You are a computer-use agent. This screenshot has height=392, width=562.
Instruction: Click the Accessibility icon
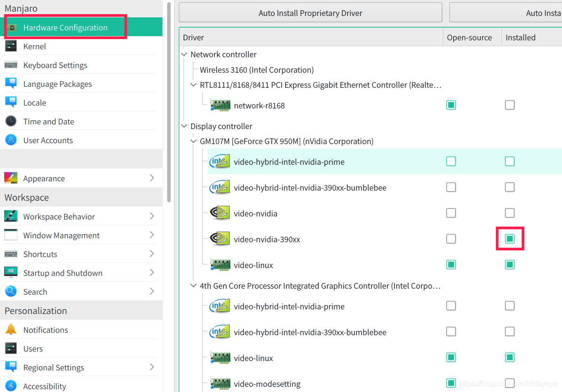(x=11, y=386)
